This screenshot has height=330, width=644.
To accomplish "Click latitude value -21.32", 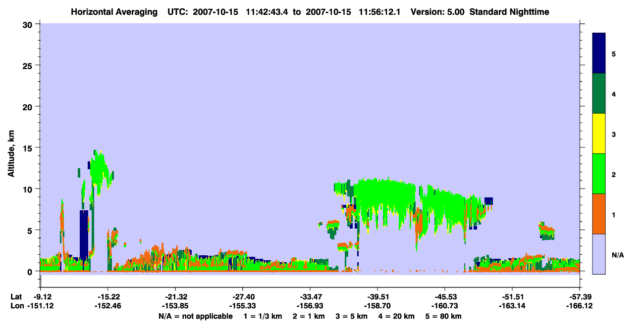I will [x=175, y=296].
